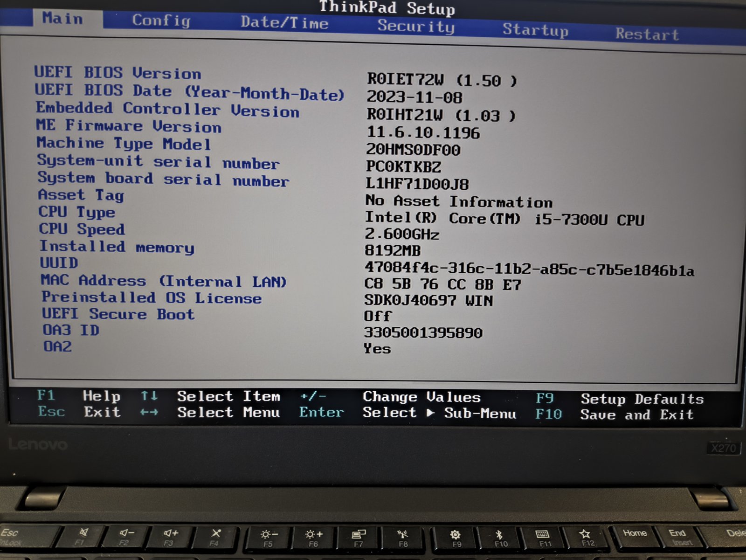The image size is (746, 560).
Task: Click the UEFI BIOS Version label
Action: coord(117,73)
